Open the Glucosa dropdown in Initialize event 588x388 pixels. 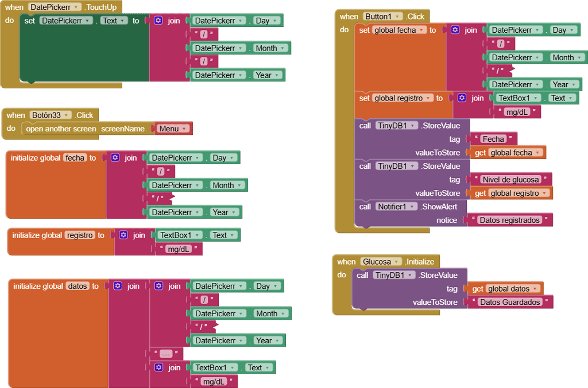point(382,261)
